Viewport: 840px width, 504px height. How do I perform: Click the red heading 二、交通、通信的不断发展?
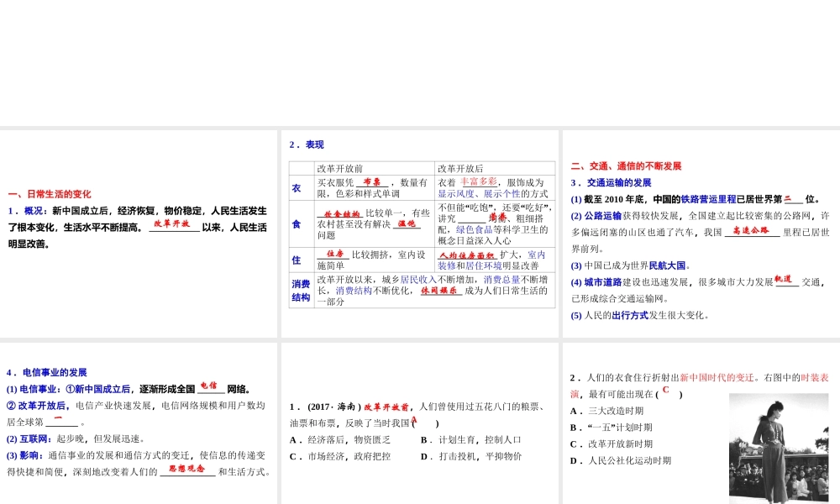[x=626, y=166]
